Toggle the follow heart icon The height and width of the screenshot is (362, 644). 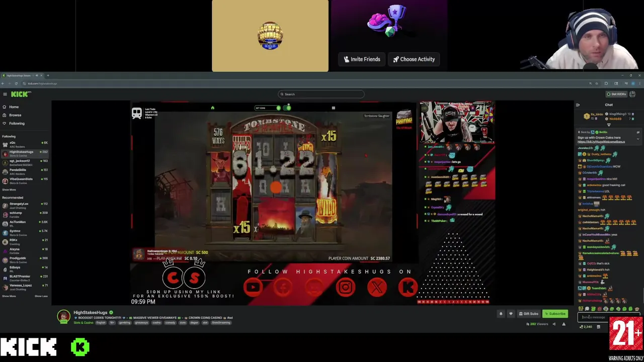coord(511,314)
